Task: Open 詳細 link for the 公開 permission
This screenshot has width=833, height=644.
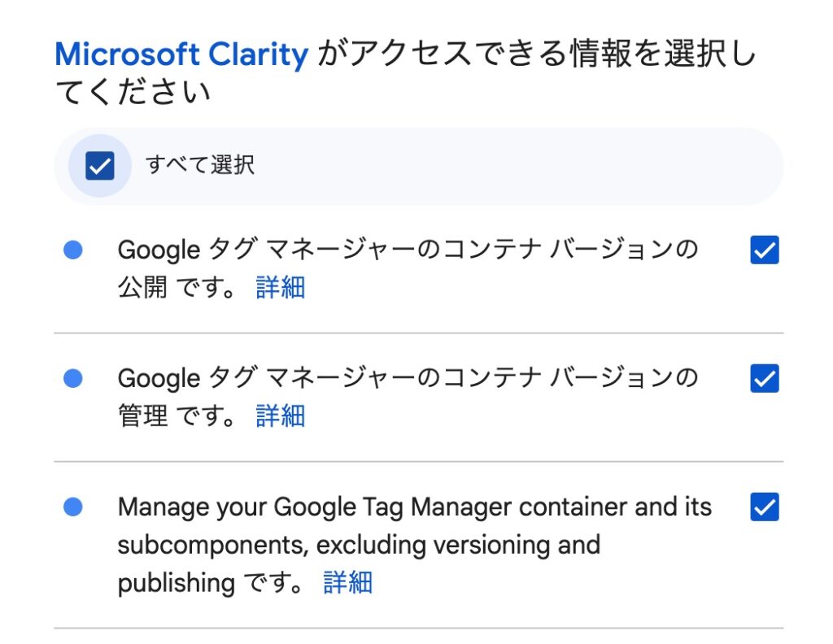Action: tap(281, 287)
